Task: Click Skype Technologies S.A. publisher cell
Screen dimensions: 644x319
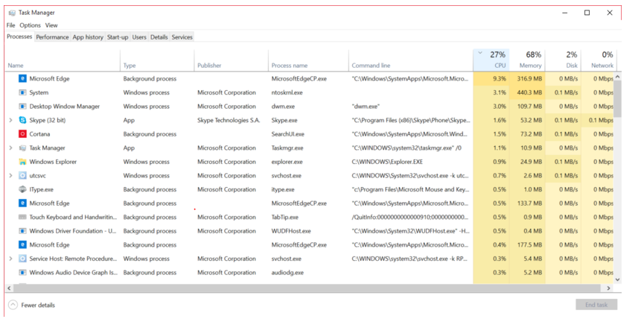Action: point(229,121)
